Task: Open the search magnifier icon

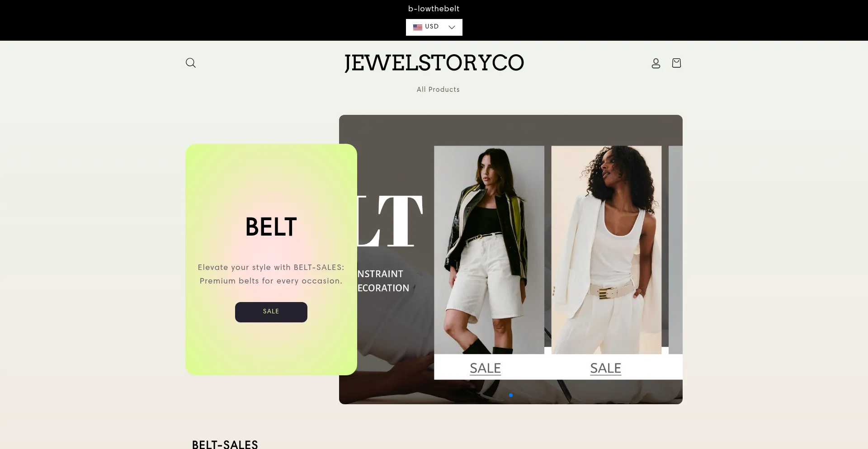Action: click(x=191, y=63)
